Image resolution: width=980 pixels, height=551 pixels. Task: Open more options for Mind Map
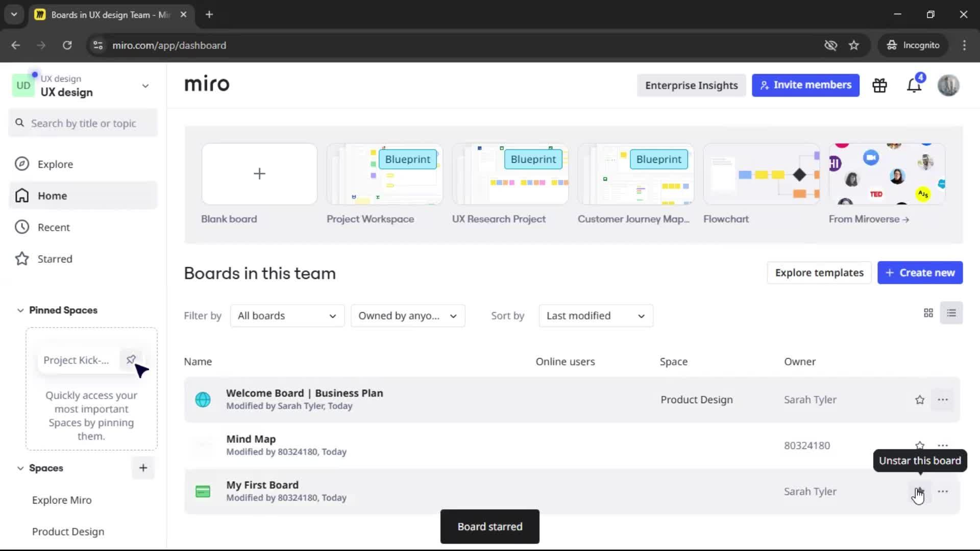[x=943, y=445]
